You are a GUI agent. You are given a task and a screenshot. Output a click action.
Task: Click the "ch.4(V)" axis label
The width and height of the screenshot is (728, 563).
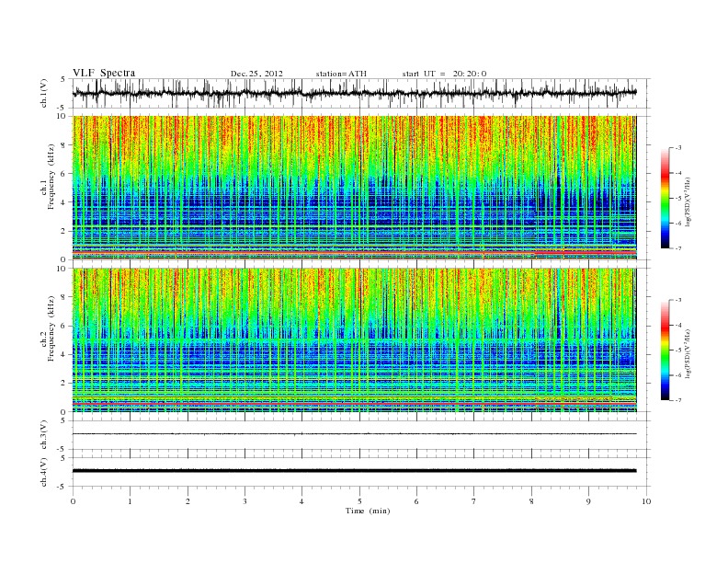[44, 472]
